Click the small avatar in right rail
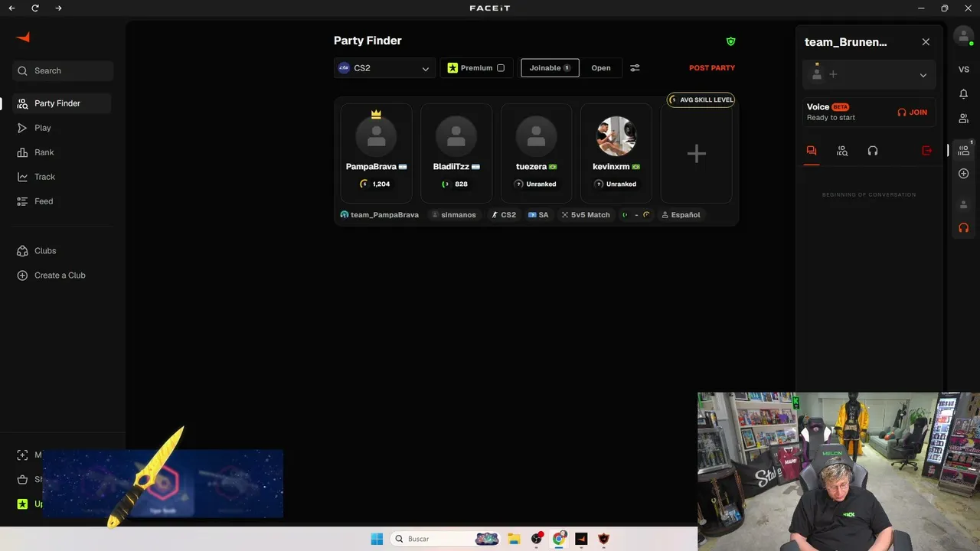This screenshot has width=980, height=551. coord(964,205)
